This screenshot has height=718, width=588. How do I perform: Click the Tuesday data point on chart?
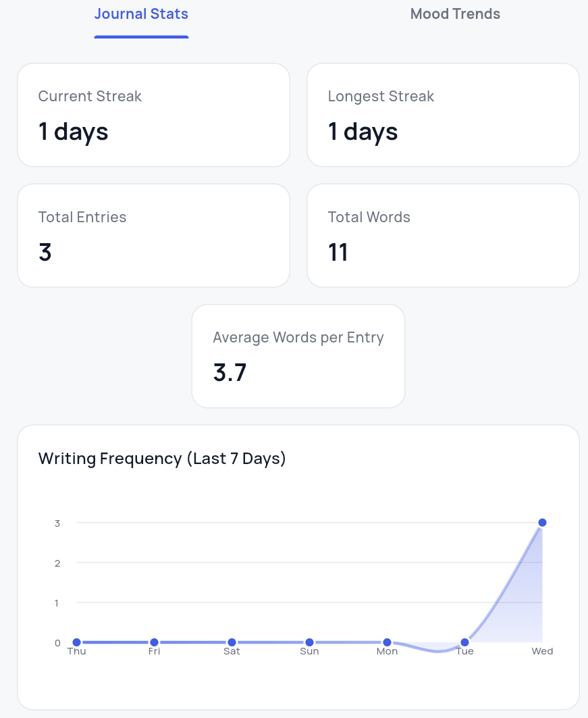click(x=464, y=642)
